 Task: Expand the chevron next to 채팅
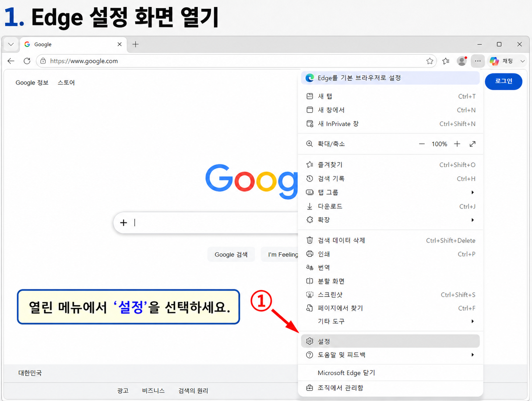tap(522, 61)
